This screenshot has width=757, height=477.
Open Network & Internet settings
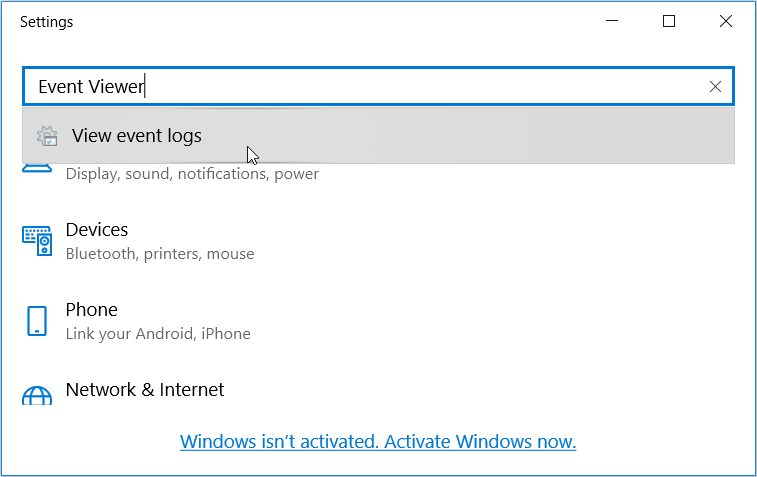click(x=145, y=390)
